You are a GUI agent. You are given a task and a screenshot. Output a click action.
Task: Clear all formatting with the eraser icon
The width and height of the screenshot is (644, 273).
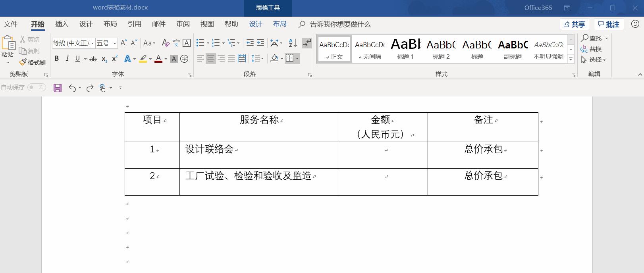click(x=166, y=43)
